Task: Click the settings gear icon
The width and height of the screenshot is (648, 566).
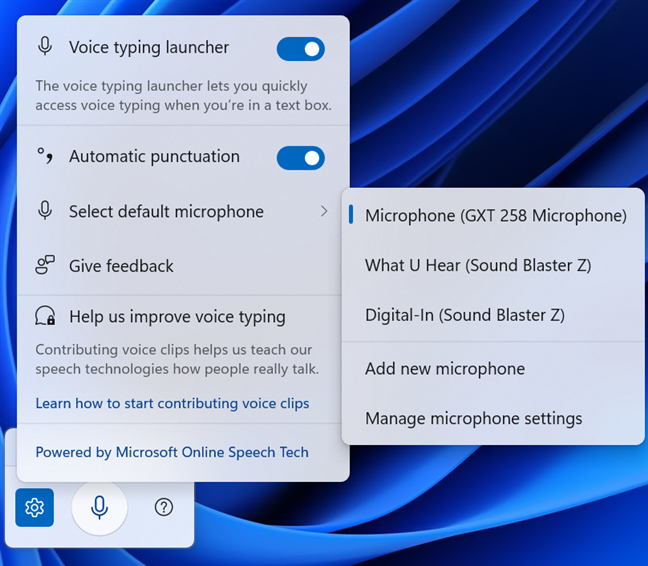Action: pyautogui.click(x=34, y=507)
